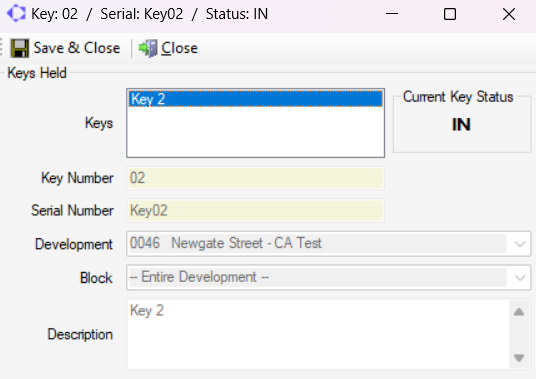The width and height of the screenshot is (536, 379).
Task: Click the Save & Close floppy disk icon
Action: point(20,48)
